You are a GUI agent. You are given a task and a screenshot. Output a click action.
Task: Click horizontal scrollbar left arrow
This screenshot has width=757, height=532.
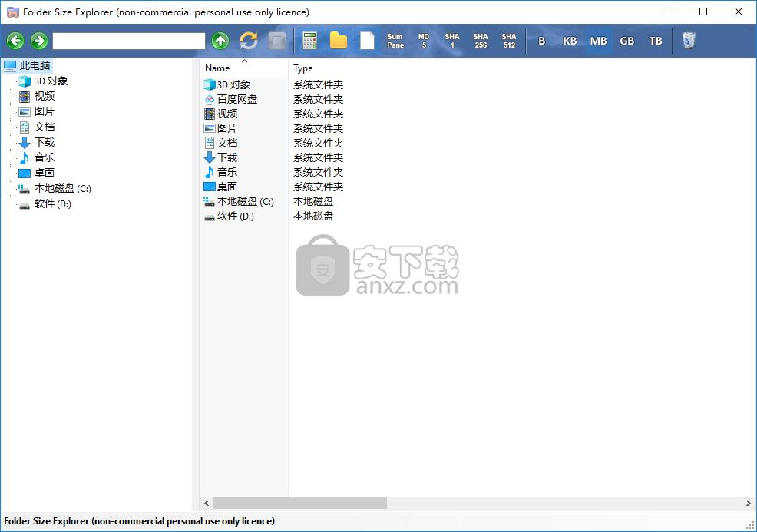pos(207,503)
